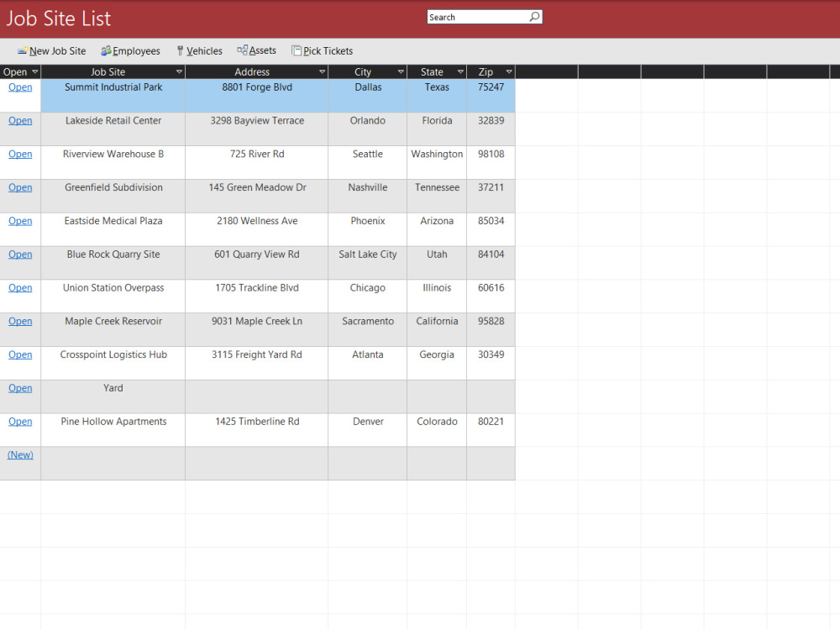Click the 8801 Forge Blvd cell

pos(256,96)
